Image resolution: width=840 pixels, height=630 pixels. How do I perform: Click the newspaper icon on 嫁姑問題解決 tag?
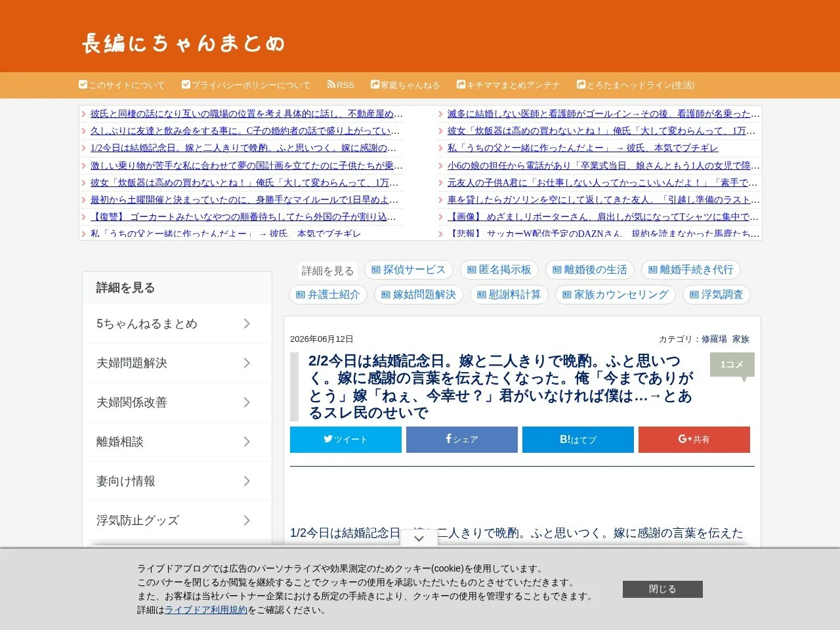pos(386,295)
